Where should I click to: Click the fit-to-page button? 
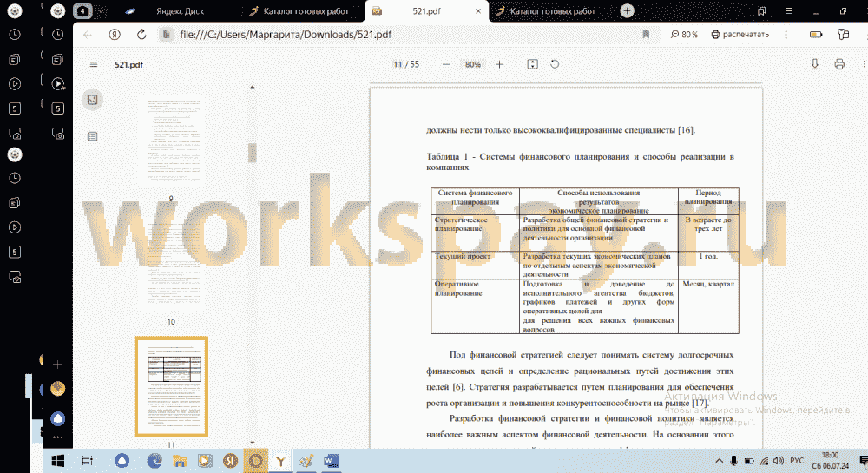coord(533,64)
